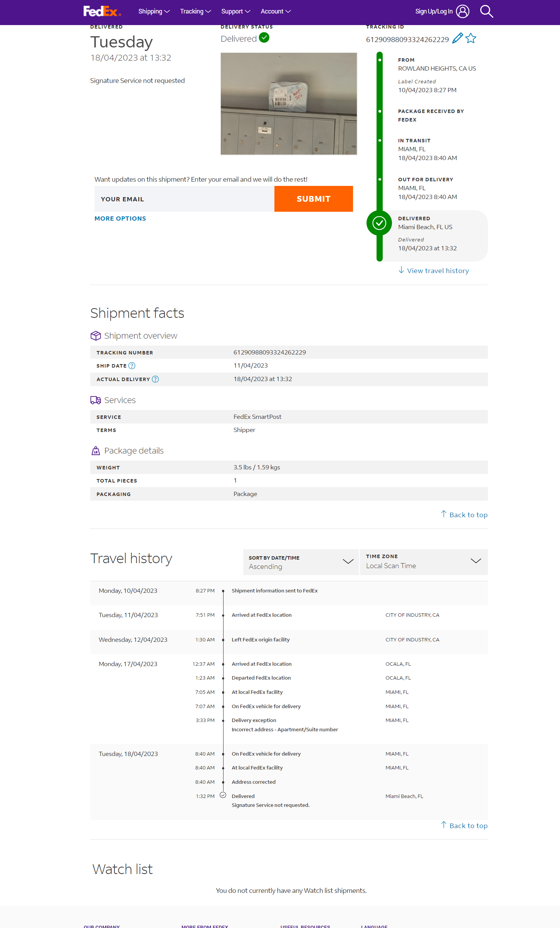This screenshot has height=928, width=560.
Task: Click Actual Delivery help question icon
Action: [155, 379]
